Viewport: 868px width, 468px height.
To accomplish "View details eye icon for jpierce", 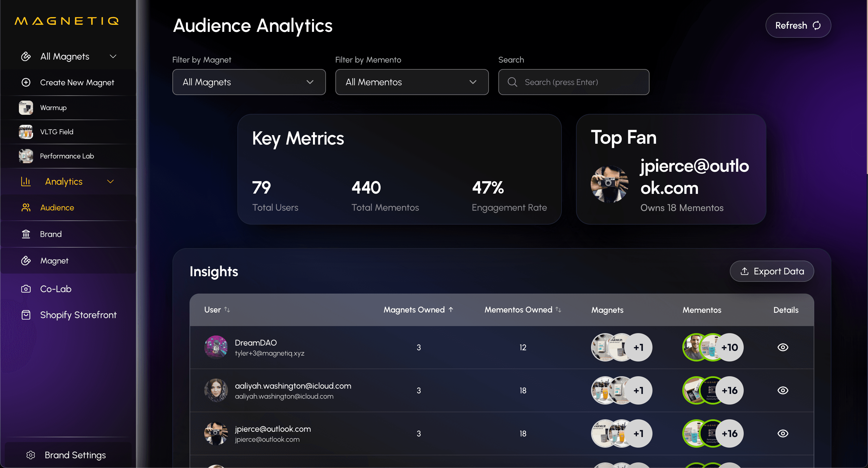I will (783, 434).
